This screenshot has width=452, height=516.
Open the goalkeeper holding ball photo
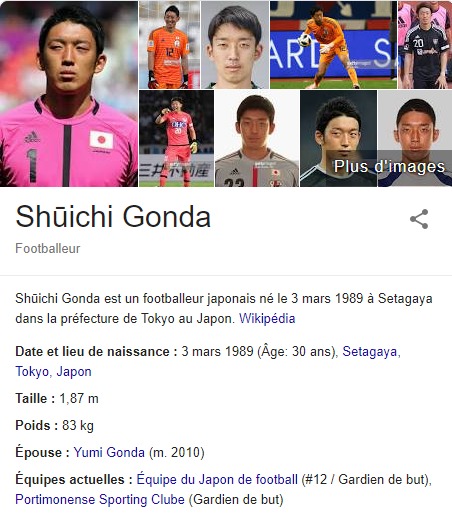333,45
